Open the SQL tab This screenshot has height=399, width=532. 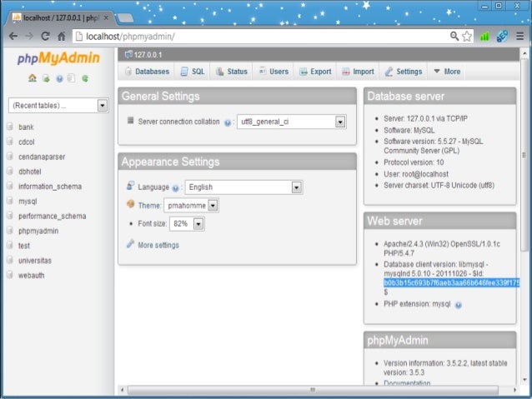193,71
